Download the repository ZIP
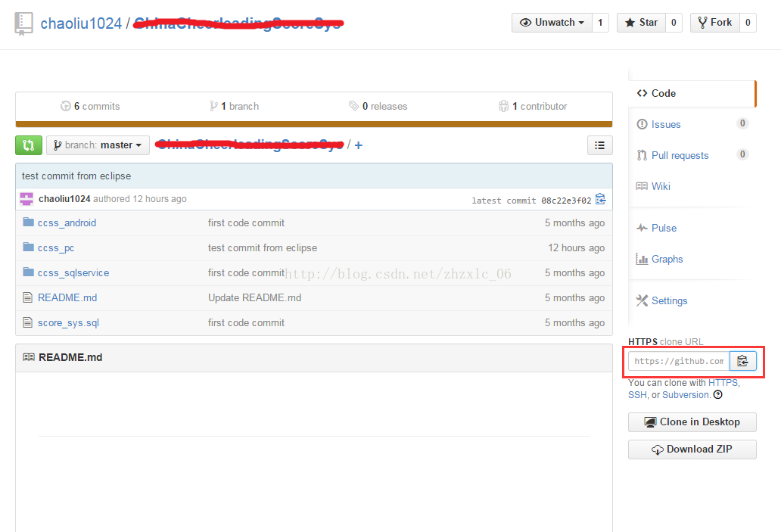Viewport: 781px width, 532px height. click(x=692, y=450)
